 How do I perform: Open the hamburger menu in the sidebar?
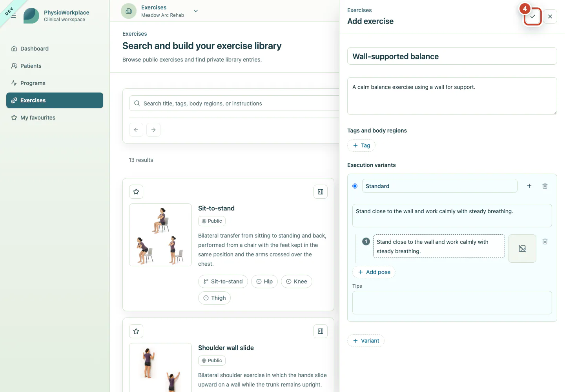pyautogui.click(x=13, y=16)
